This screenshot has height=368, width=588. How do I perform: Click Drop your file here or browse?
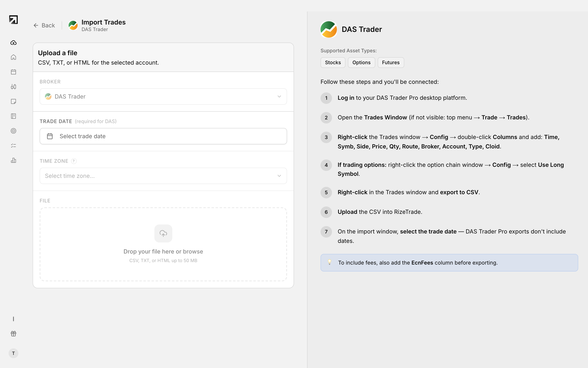[163, 251]
